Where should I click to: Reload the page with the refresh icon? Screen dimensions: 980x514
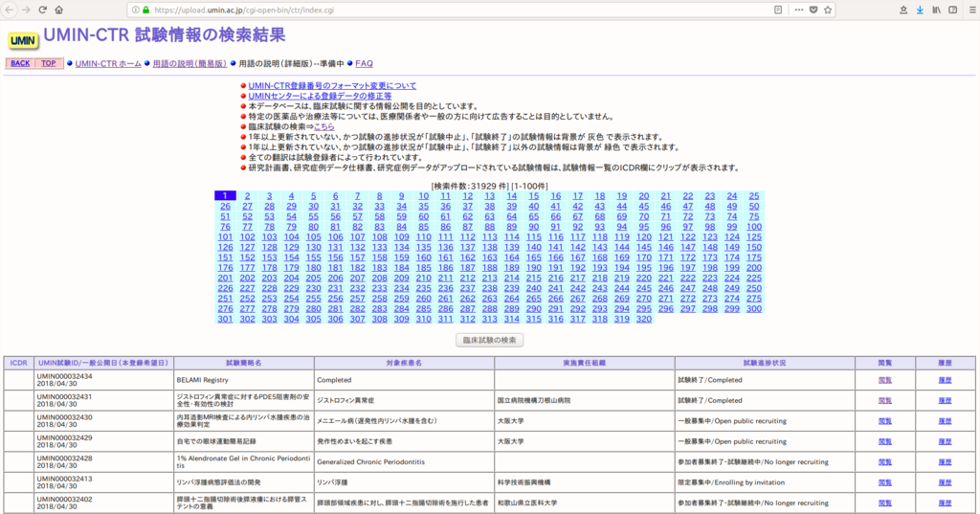pyautogui.click(x=42, y=10)
